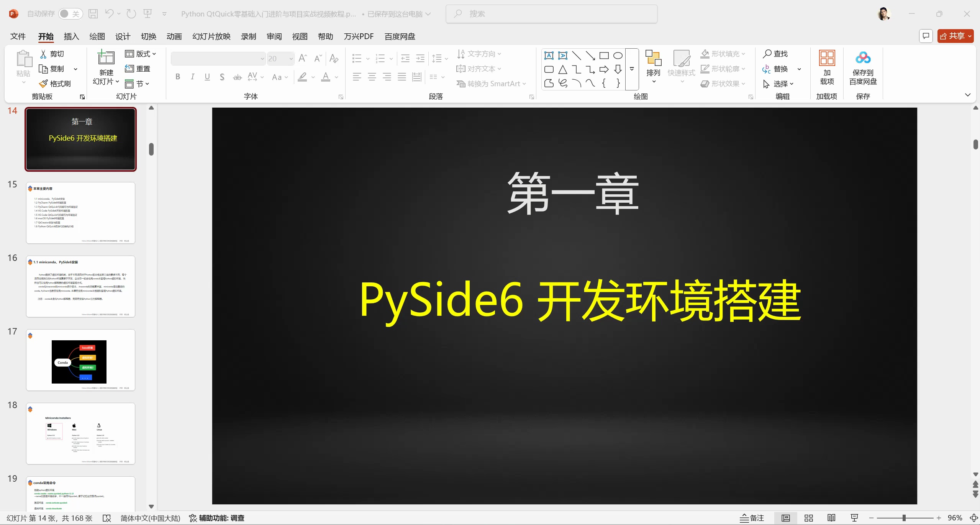Toggle underline formatting
Screen dimensions: 980x525
pos(207,77)
